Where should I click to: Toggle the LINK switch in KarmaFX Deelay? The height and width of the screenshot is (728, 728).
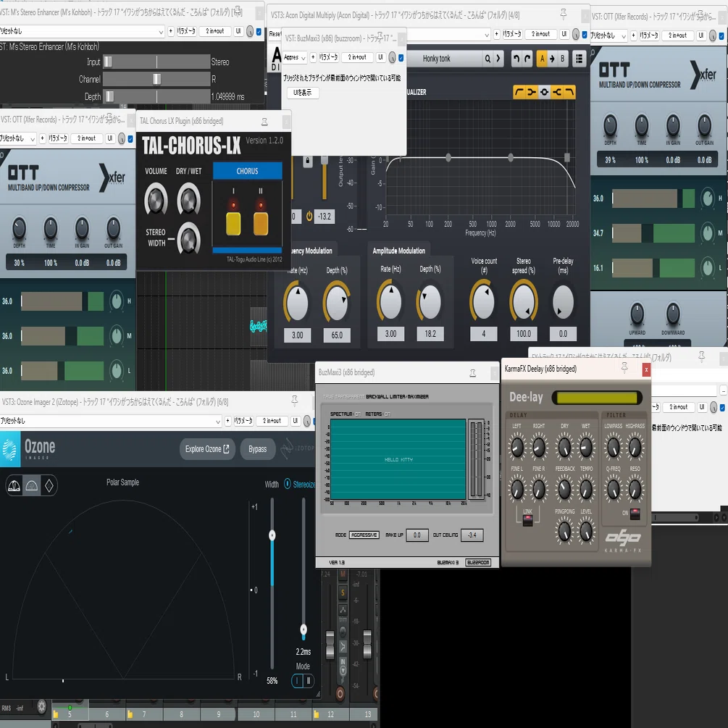pos(527,520)
